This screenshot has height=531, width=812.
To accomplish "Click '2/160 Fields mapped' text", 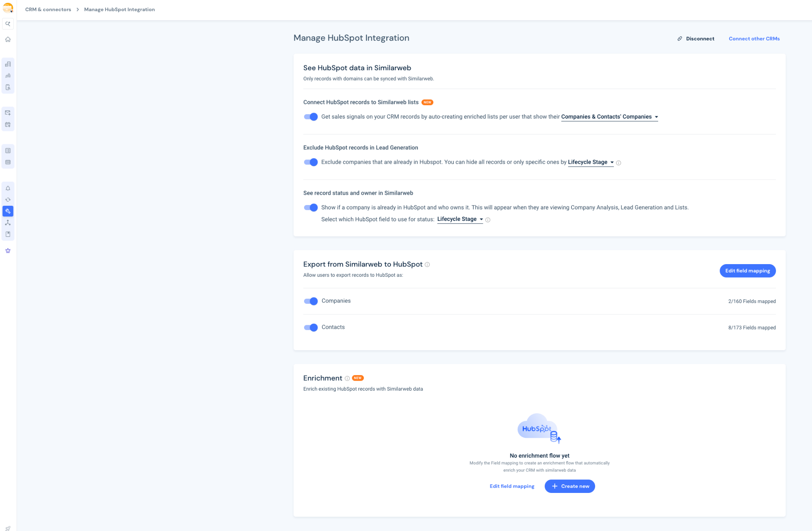I will pyautogui.click(x=752, y=301).
